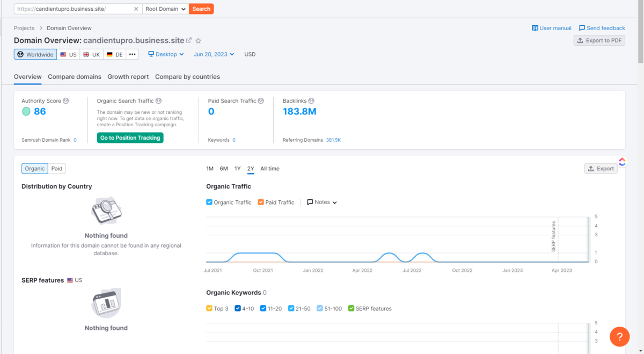Click the Paid Search Traffic info icon

pos(261,101)
